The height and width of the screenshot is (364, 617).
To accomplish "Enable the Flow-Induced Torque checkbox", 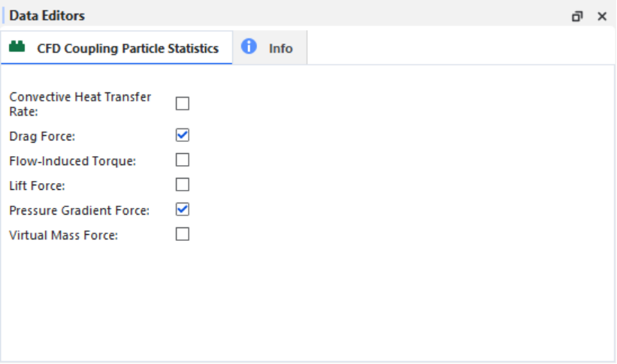I will 182,160.
